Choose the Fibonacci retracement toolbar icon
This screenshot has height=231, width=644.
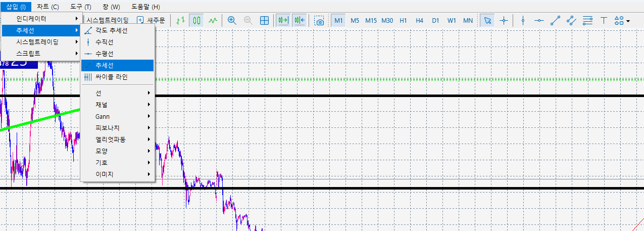587,21
